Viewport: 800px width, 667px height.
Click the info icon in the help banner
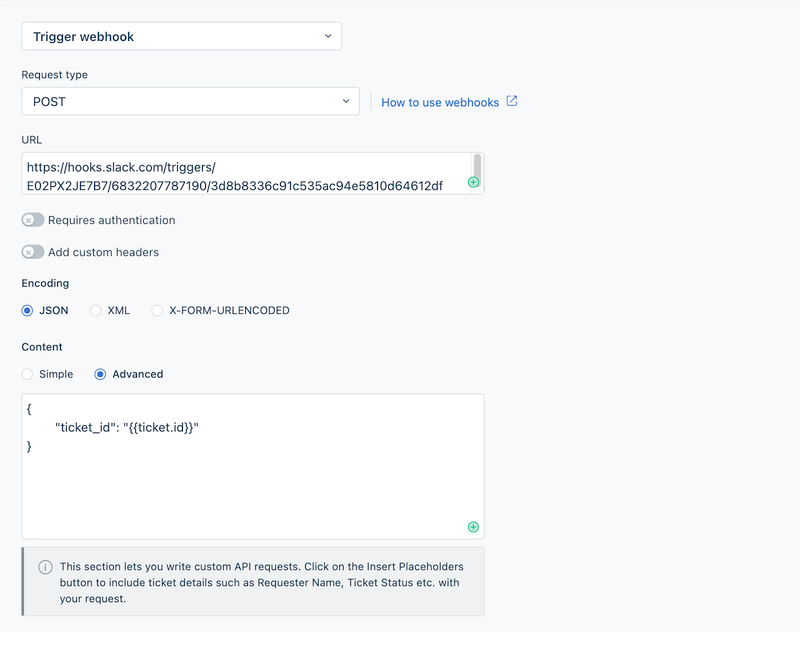(x=45, y=567)
